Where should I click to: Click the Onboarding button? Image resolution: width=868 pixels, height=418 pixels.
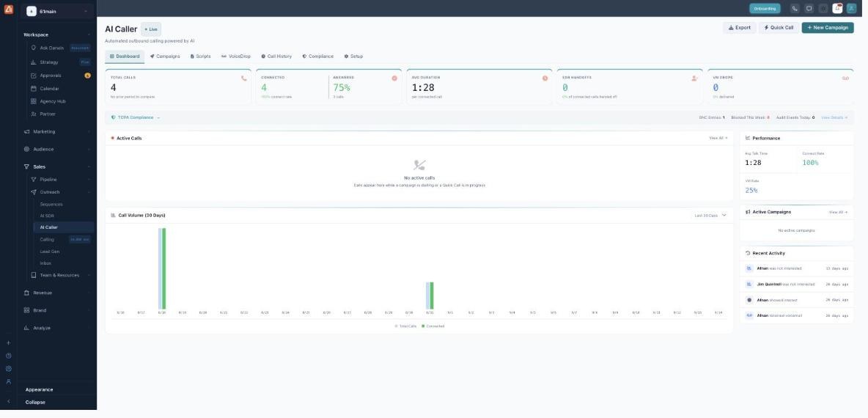(765, 8)
